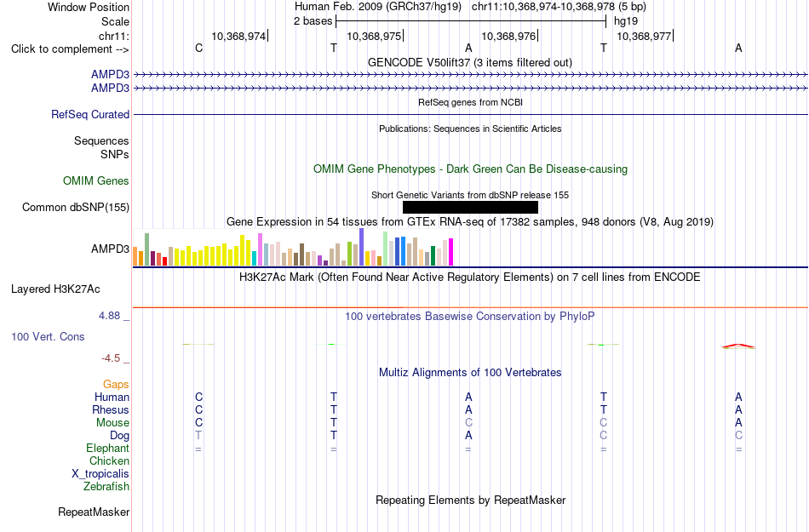Click base A in the Mouse alignment row
This screenshot has width=809, height=532.
point(738,423)
